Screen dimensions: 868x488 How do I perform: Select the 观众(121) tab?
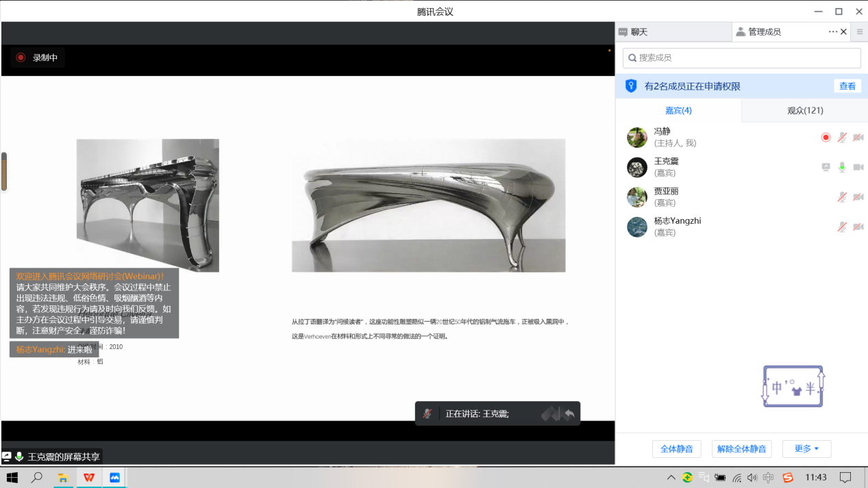tap(804, 110)
